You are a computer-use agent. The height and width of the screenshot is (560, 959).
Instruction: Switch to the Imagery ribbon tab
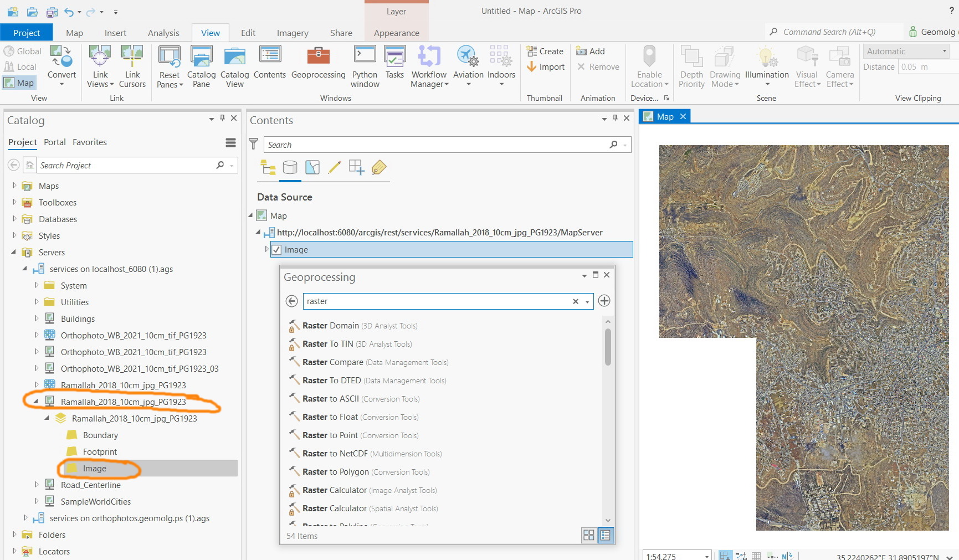[292, 33]
